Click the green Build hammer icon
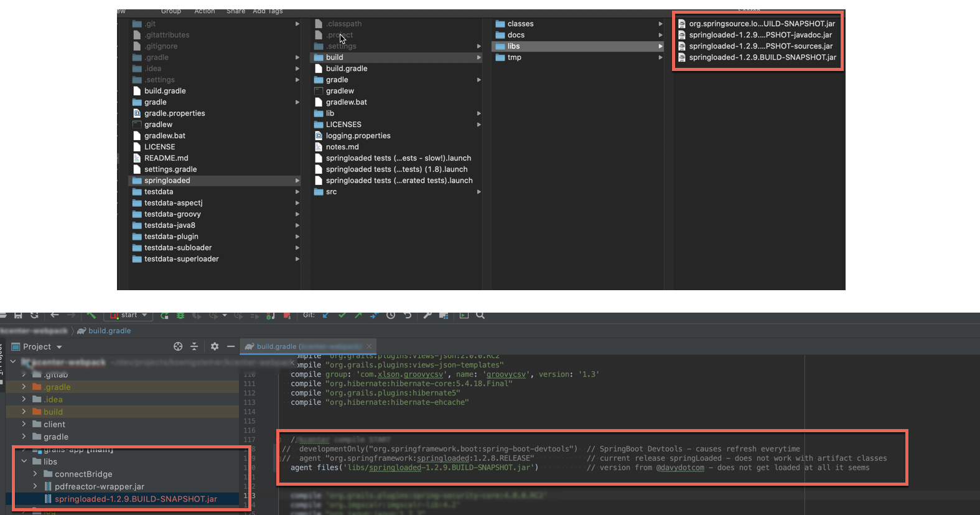This screenshot has height=515, width=980. pyautogui.click(x=91, y=315)
